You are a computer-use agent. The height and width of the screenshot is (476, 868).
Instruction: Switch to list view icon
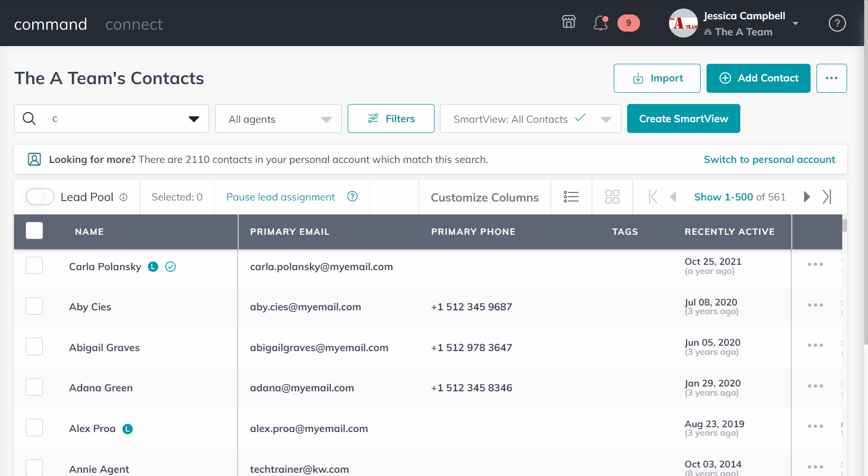point(571,197)
